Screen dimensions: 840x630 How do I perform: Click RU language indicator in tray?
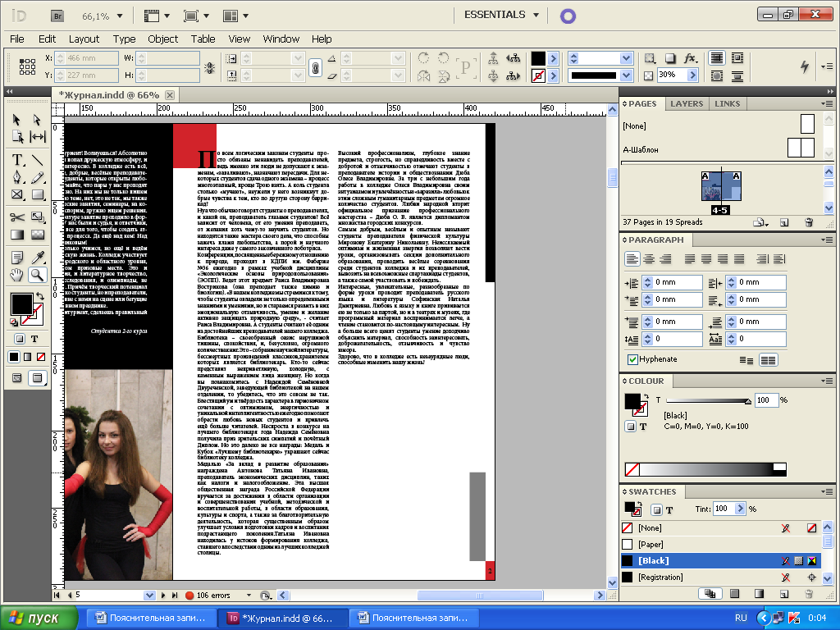[741, 618]
